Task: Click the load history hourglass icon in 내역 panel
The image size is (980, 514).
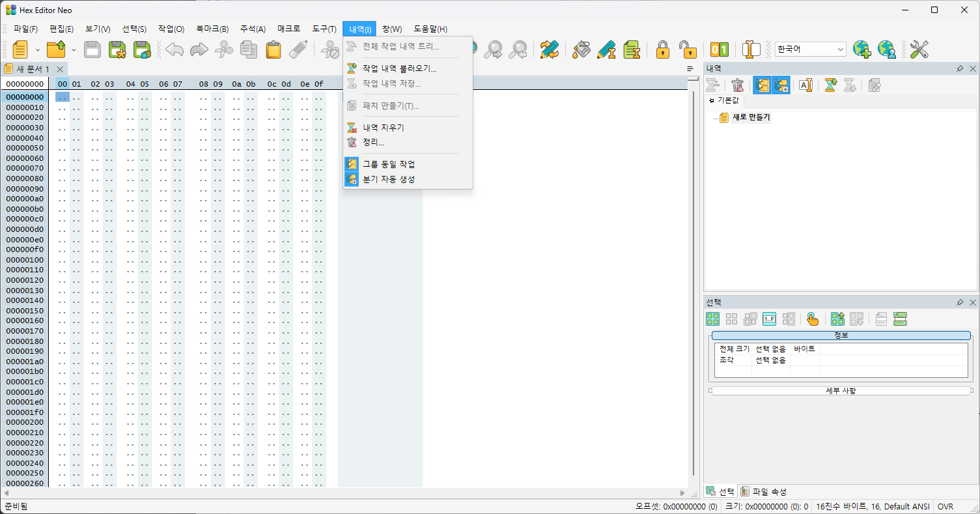Action: [830, 85]
